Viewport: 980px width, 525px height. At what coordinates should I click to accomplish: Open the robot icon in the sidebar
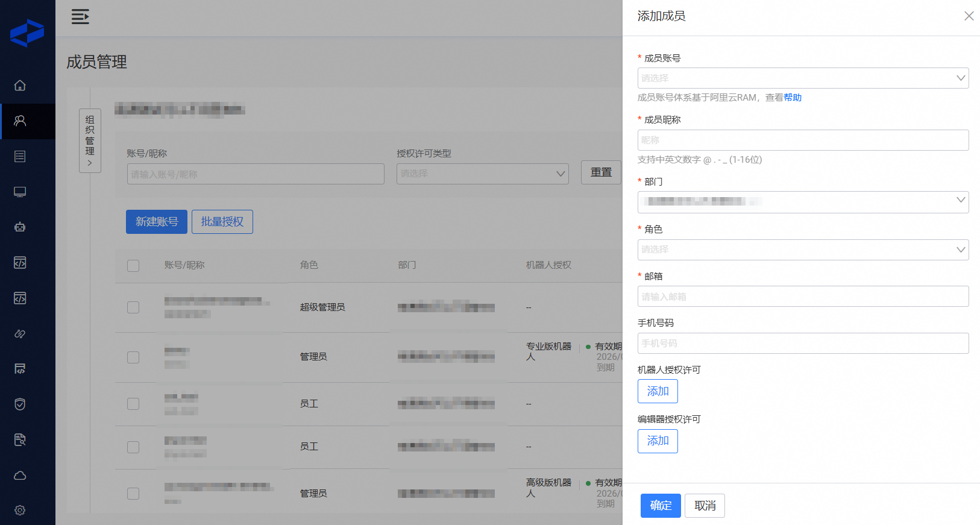pos(20,227)
